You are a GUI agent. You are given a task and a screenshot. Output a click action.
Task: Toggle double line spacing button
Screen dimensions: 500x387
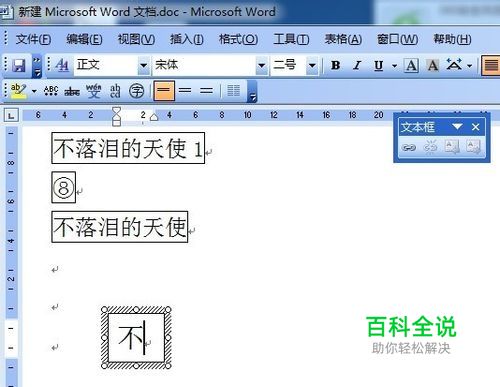coord(206,90)
